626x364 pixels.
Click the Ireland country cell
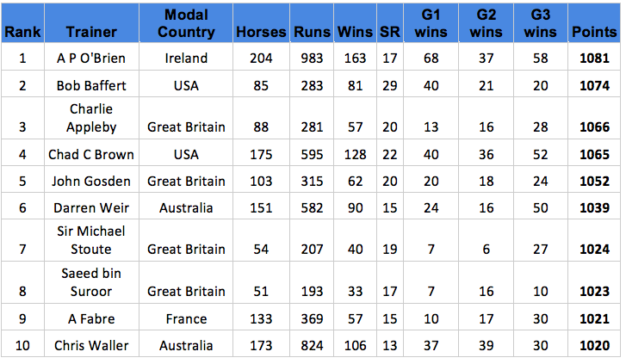pyautogui.click(x=186, y=59)
